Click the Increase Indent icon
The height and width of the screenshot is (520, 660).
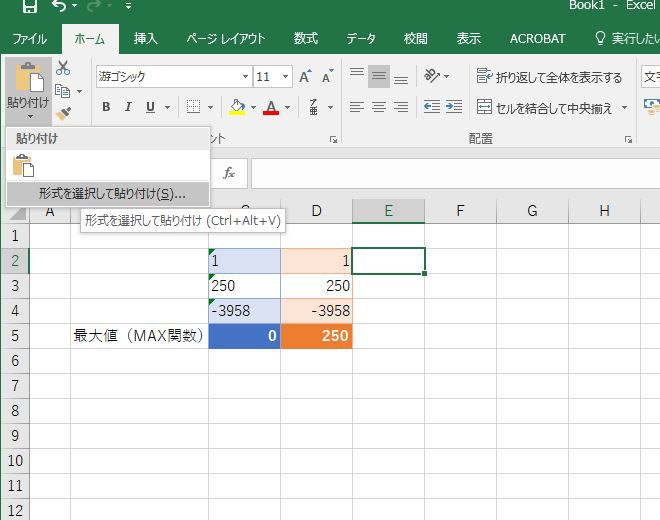coord(454,107)
